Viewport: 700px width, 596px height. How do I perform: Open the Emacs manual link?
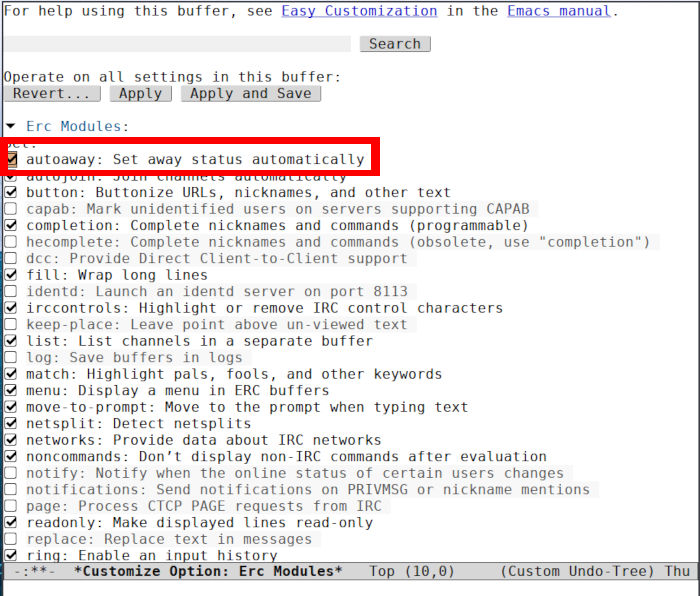558,11
